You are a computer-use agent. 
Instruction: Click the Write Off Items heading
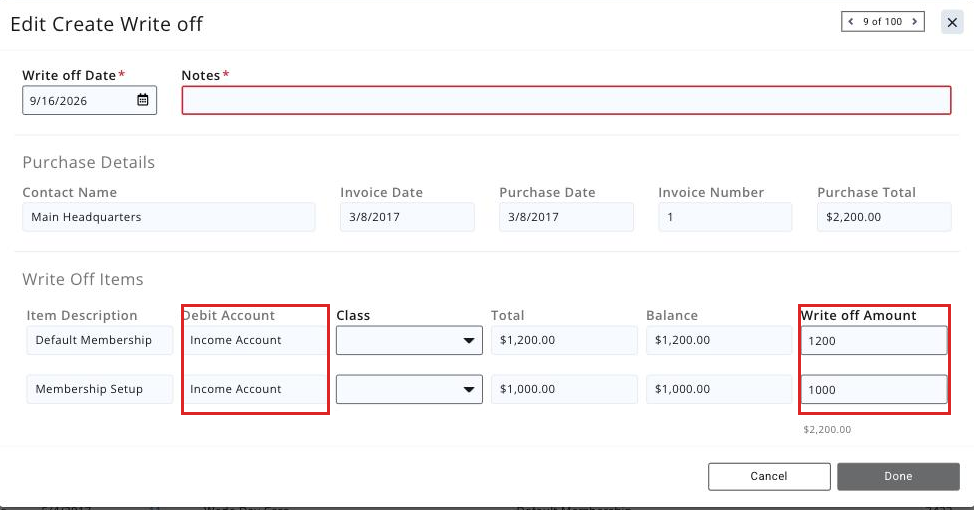(x=83, y=280)
